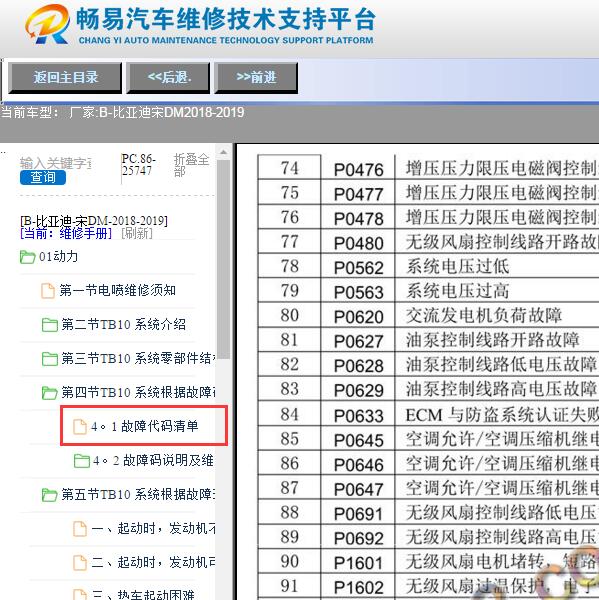This screenshot has width=599, height=600.
Task: Select fault code P0478 cell
Action: [x=359, y=219]
